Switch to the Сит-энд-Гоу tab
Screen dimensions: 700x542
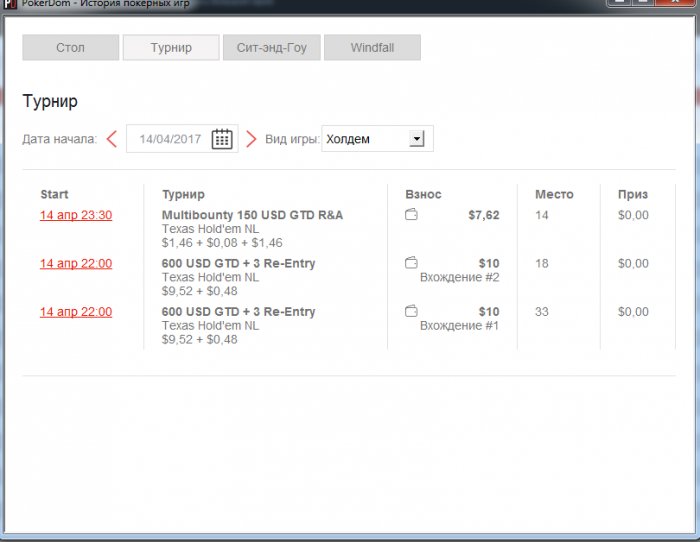[271, 47]
